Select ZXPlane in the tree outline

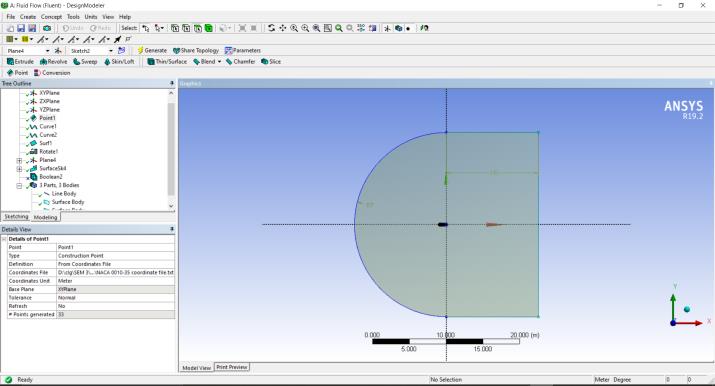coord(49,101)
